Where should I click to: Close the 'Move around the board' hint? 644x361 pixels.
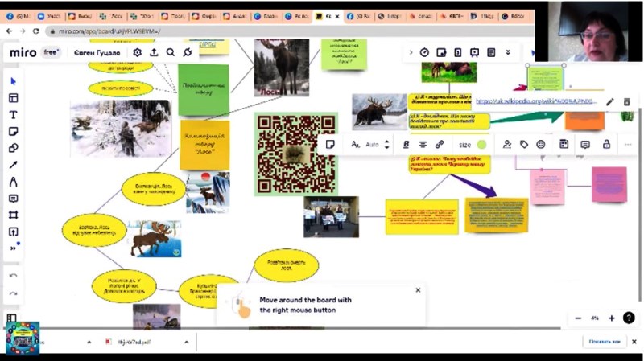(x=418, y=290)
